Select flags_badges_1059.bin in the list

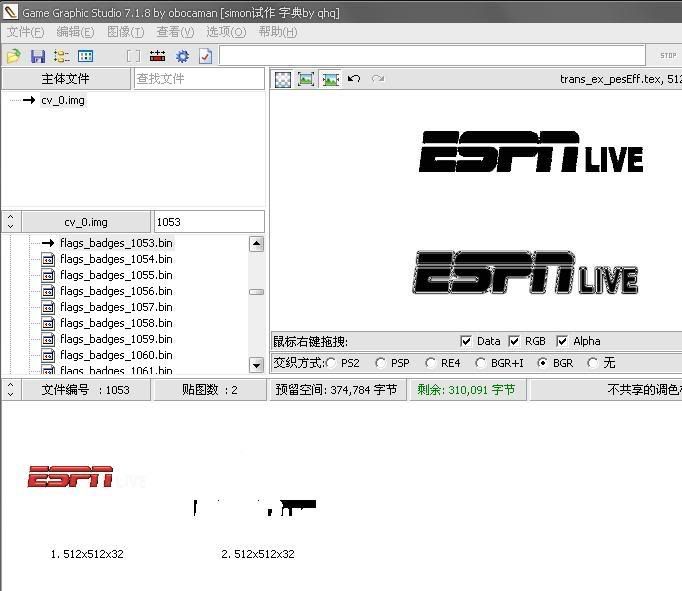(116, 339)
